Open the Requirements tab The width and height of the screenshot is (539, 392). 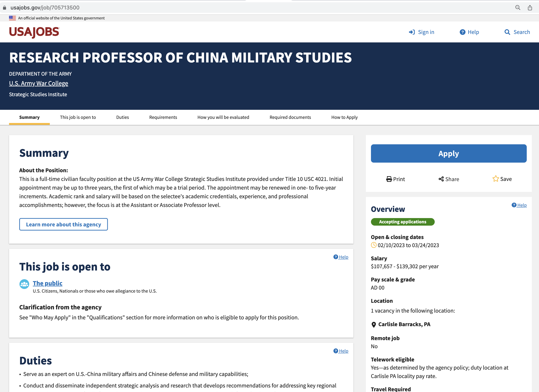(x=163, y=117)
